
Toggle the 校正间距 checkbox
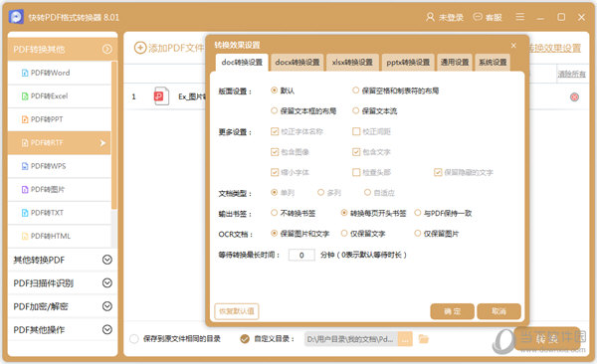(x=356, y=131)
